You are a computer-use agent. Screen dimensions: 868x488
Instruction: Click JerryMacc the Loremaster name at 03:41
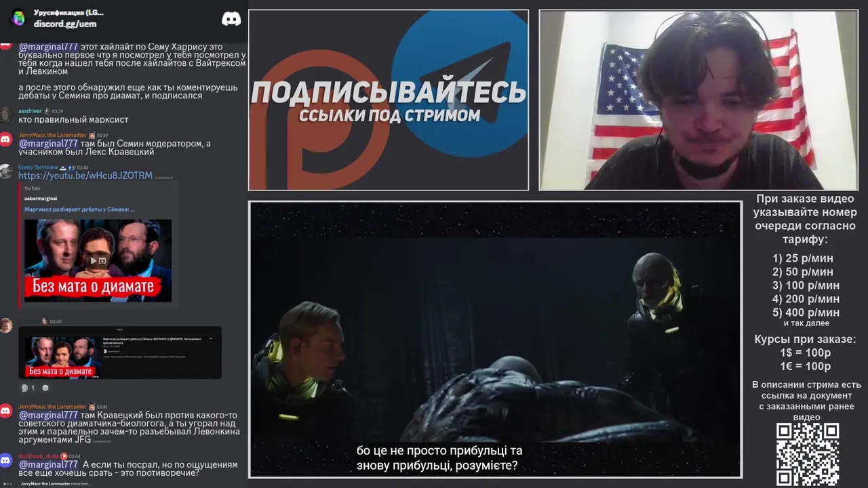pyautogui.click(x=52, y=407)
